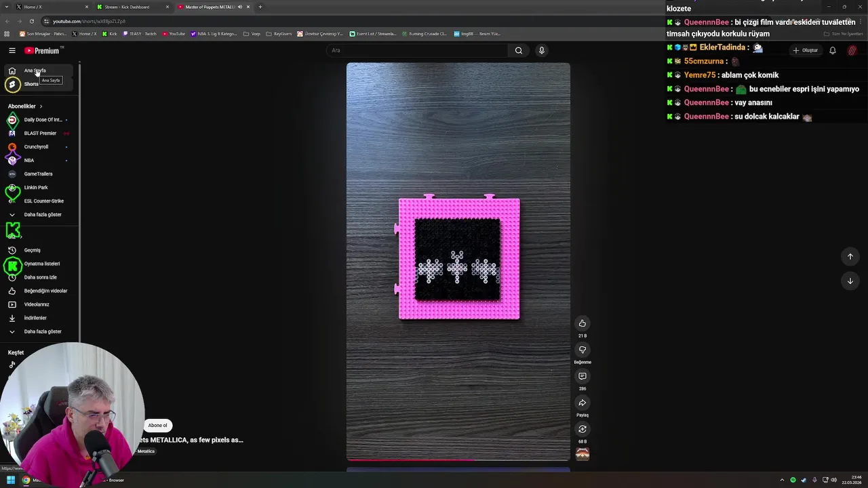Open Steam tray icon
Viewport: 868px width, 488px height.
(x=804, y=480)
